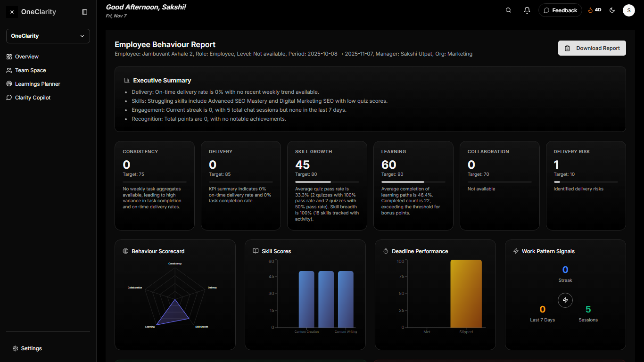The image size is (644, 362).
Task: Click the Slipped bar in Deadline Performance
Action: tap(466, 294)
